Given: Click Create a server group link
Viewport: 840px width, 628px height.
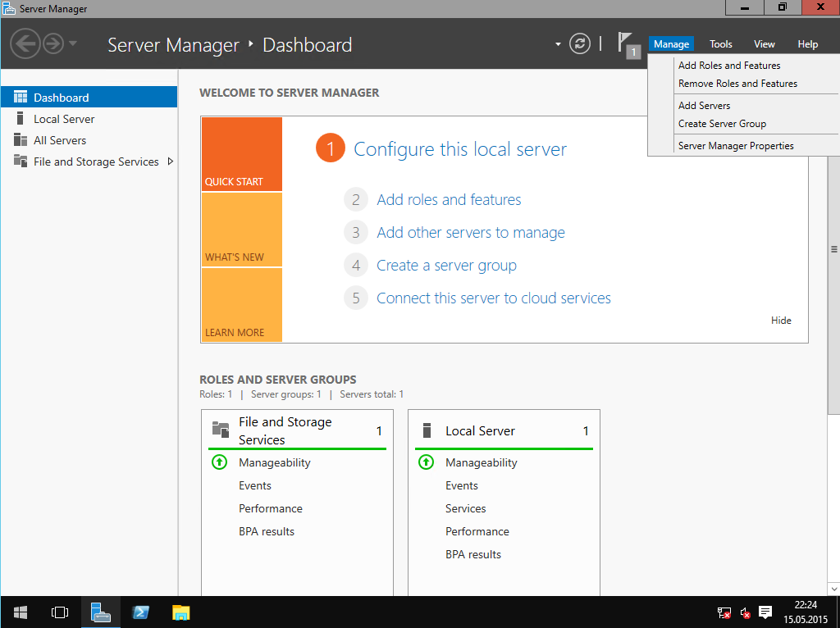Looking at the screenshot, I should [446, 266].
